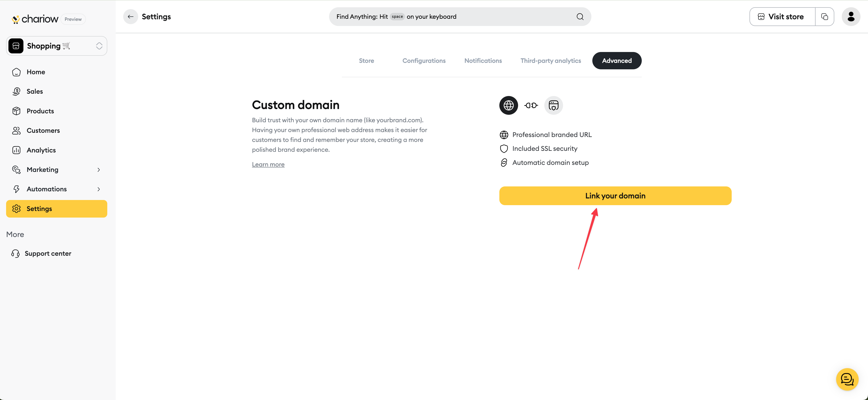Expand the Marketing submenu chevron
Viewport: 868px width, 400px height.
tap(99, 170)
